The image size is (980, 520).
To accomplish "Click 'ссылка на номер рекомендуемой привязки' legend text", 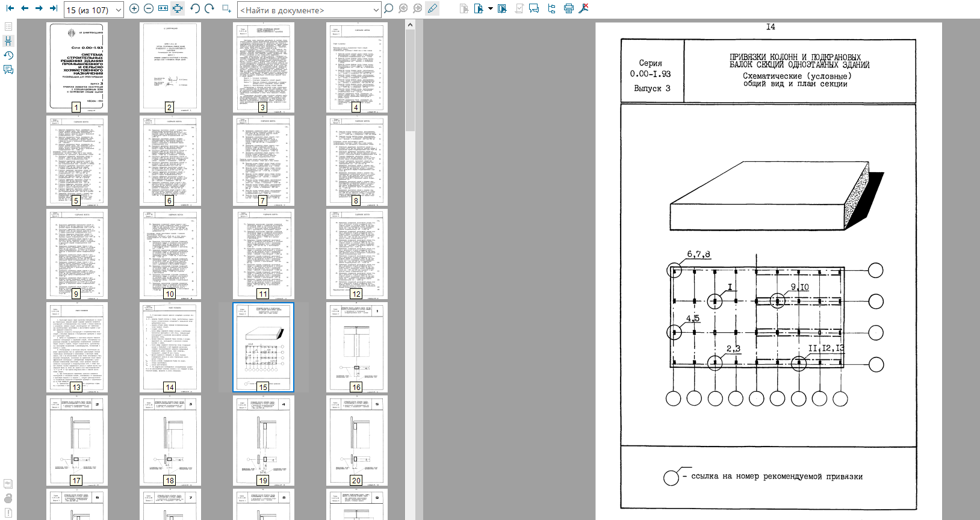I will point(777,476).
